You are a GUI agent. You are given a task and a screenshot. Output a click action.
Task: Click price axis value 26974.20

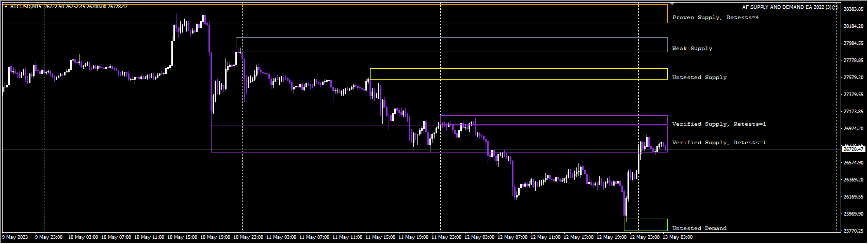pyautogui.click(x=853, y=129)
